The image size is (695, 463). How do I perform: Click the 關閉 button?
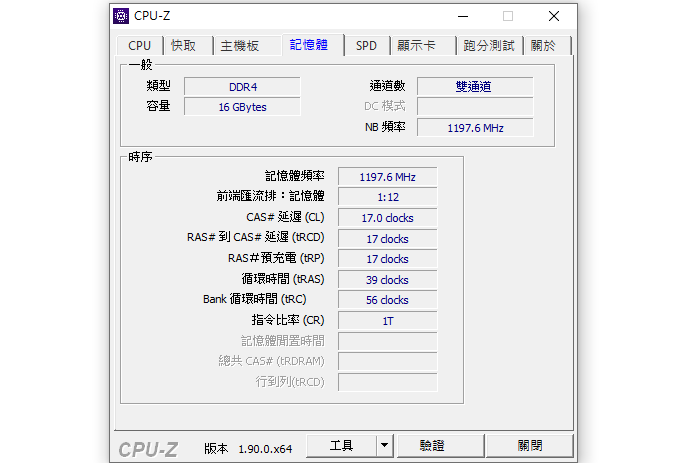[x=530, y=446]
